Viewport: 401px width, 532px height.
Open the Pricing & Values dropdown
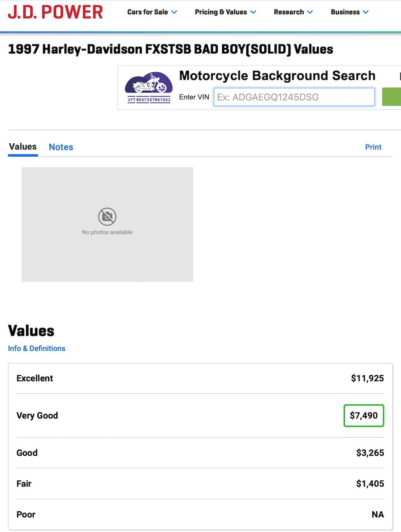click(x=225, y=12)
